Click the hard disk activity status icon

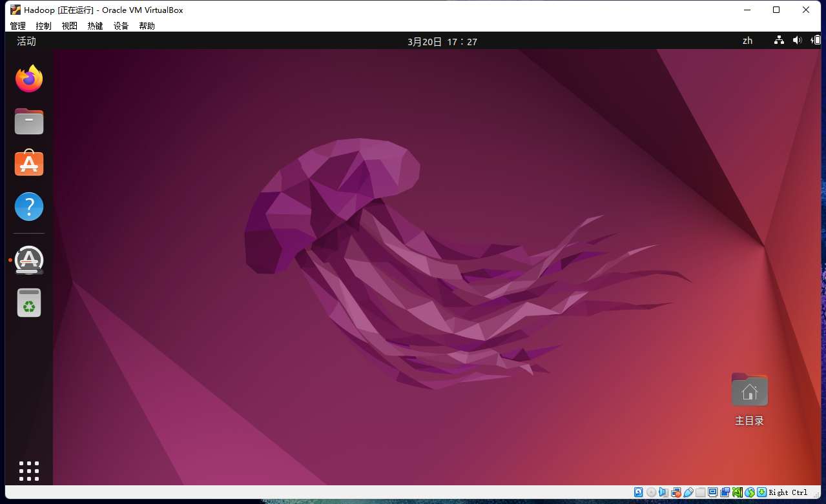[x=639, y=492]
